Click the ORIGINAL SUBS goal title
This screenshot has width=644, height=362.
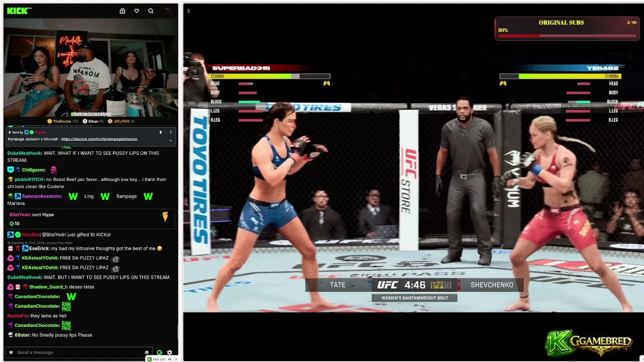pos(561,23)
